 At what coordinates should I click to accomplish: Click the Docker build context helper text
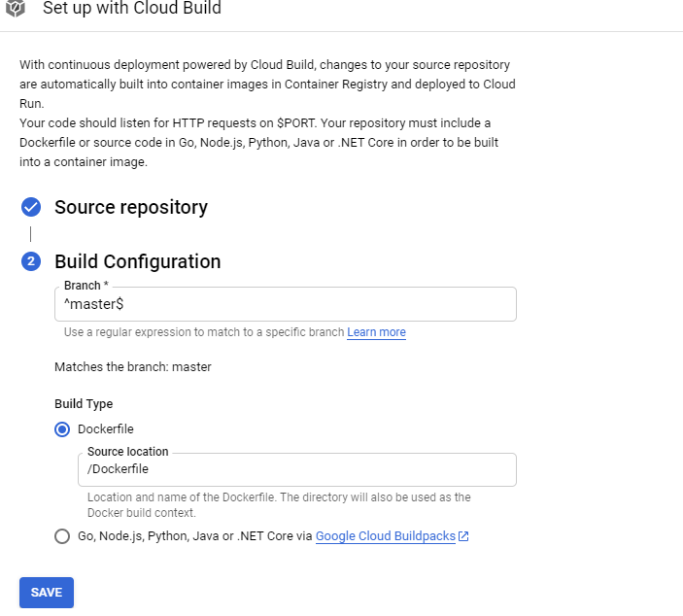coord(279,504)
